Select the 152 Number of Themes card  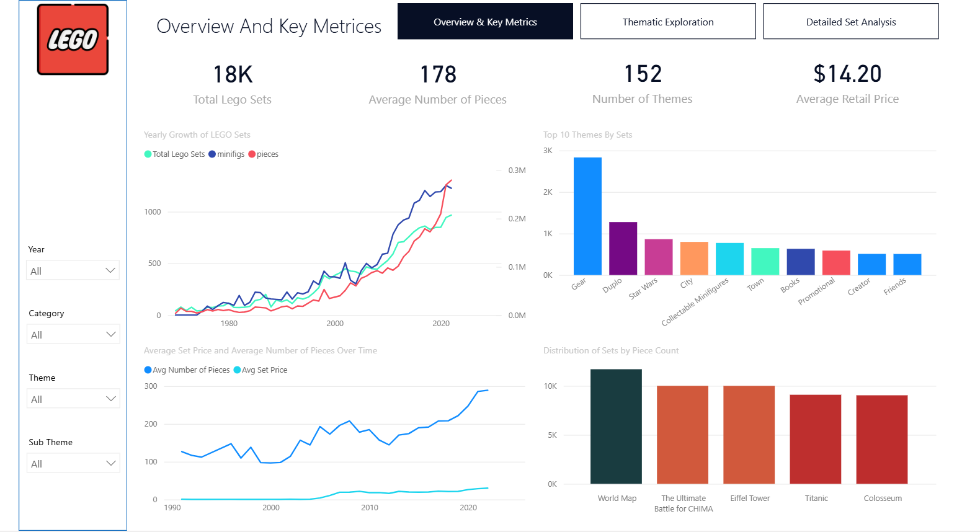click(x=643, y=84)
